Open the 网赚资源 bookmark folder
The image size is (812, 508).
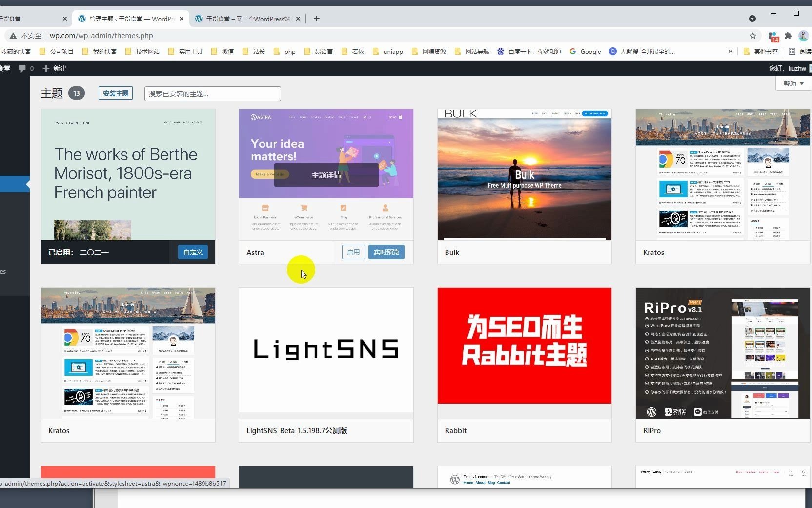[429, 51]
